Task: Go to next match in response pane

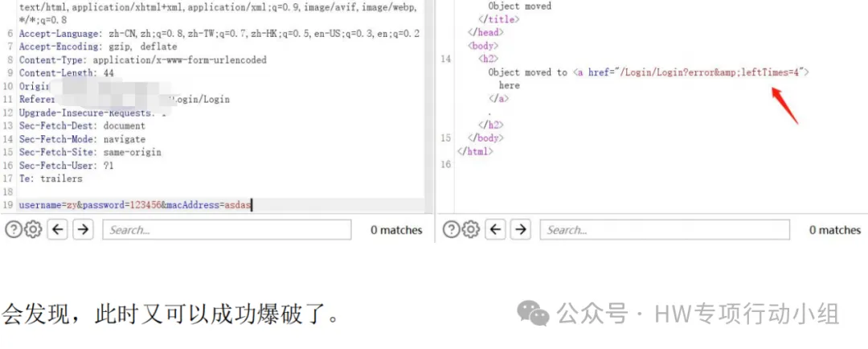Action: pos(520,229)
